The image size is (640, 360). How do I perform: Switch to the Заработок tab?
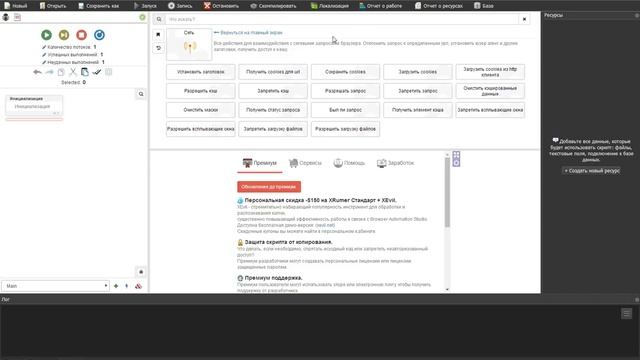click(x=395, y=163)
